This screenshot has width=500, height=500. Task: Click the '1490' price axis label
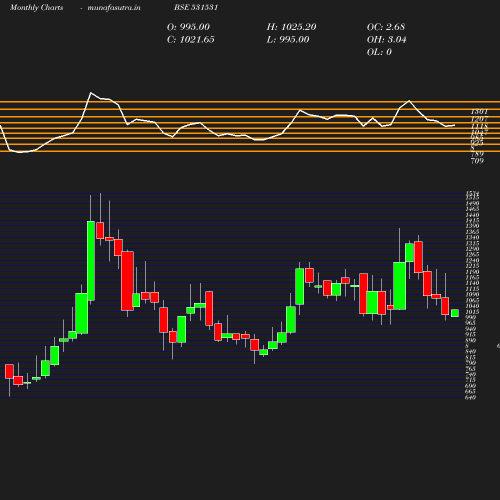click(472, 203)
